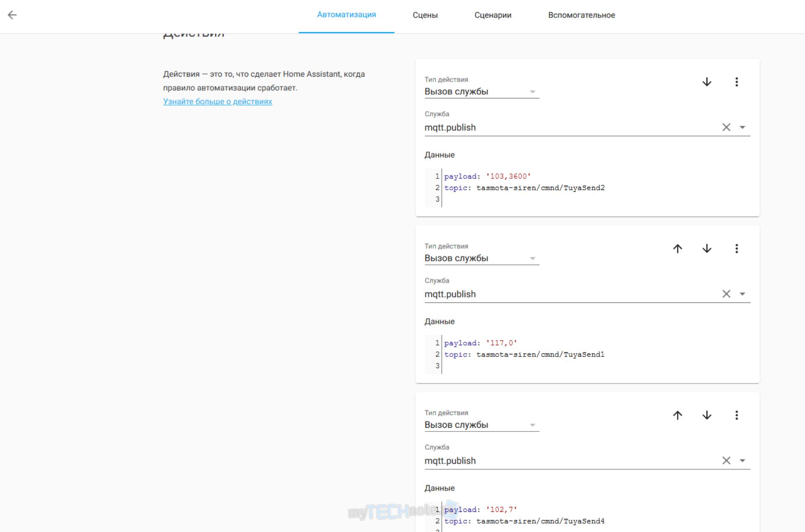
Task: Open the Вспомогательное tab
Action: coord(582,15)
